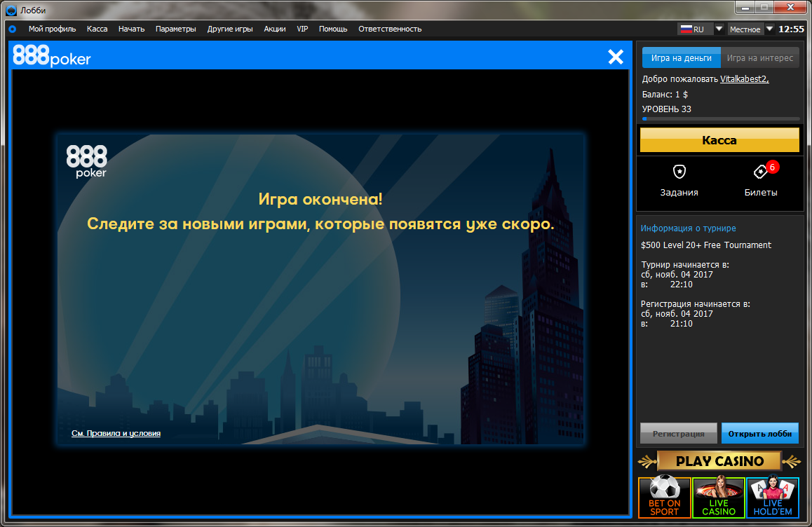Click the yellow Касса button

pyautogui.click(x=719, y=139)
